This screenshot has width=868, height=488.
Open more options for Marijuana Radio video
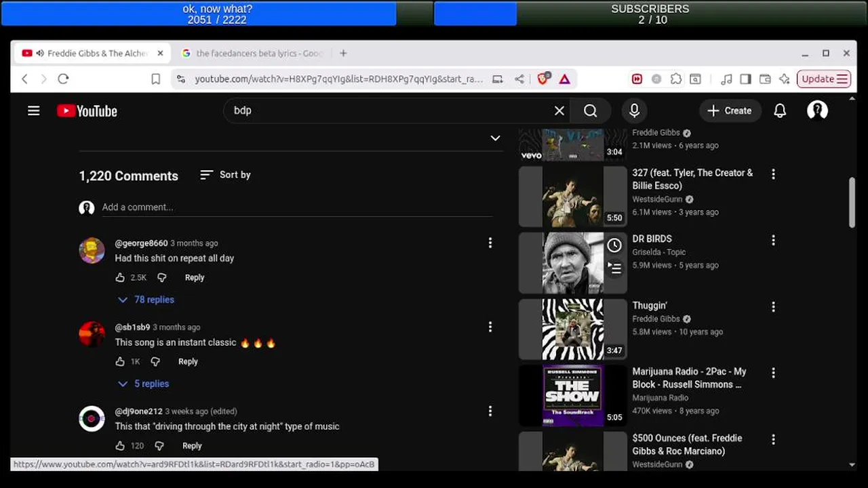(773, 373)
